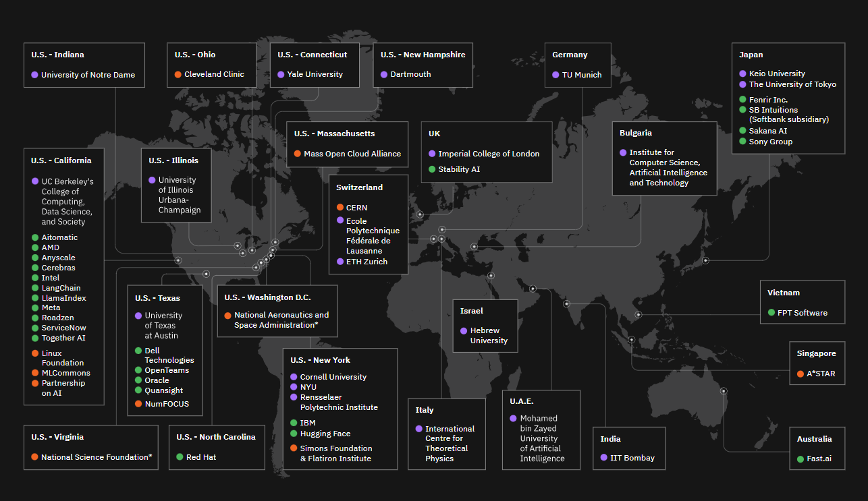868x501 pixels.
Task: Select 'OpenTeams' in the Texas box
Action: (x=167, y=370)
